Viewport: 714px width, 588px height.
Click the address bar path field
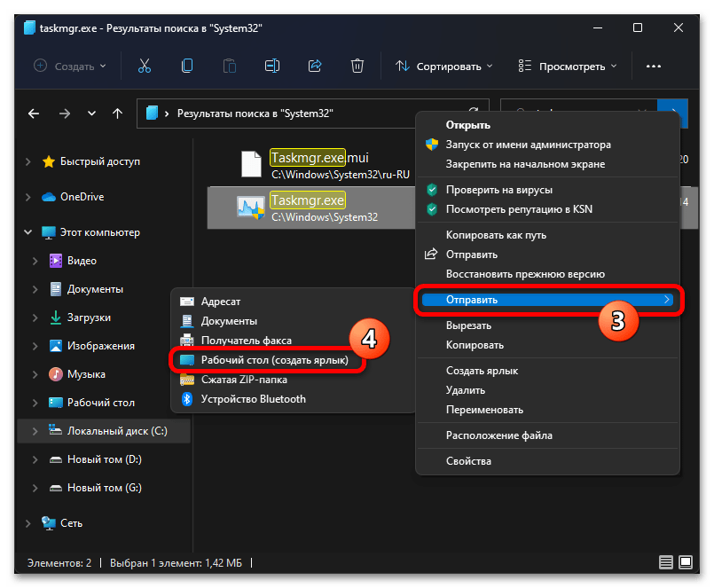[x=313, y=114]
